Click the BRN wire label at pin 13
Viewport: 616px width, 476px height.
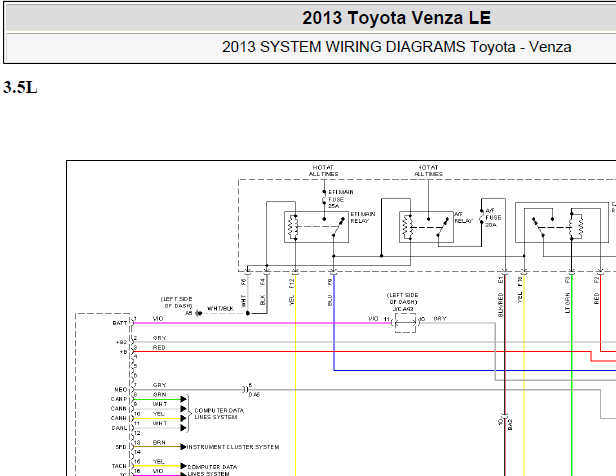point(159,442)
